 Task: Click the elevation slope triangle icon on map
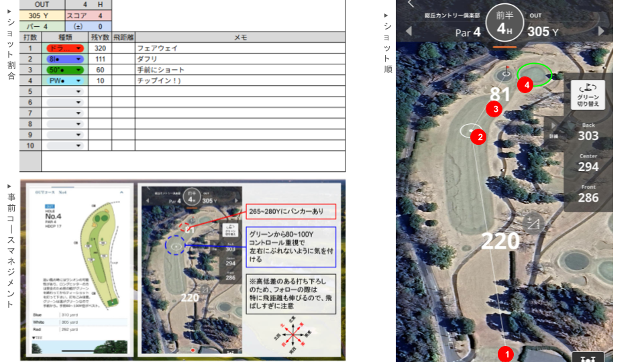pyautogui.click(x=533, y=223)
